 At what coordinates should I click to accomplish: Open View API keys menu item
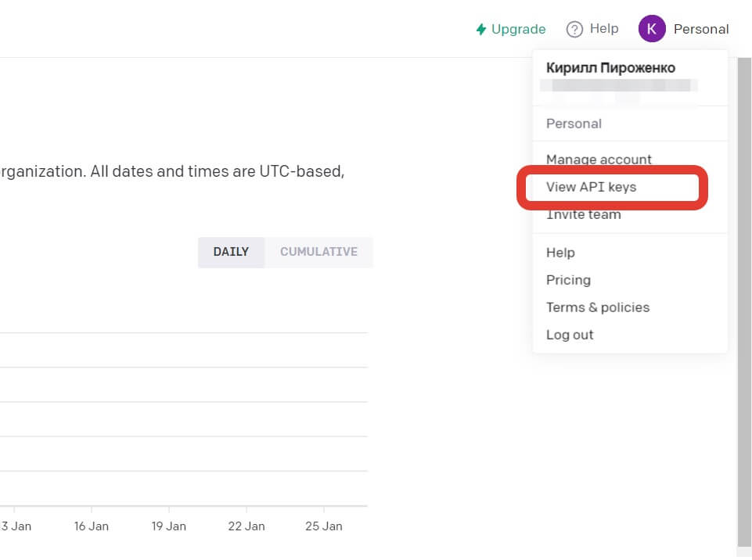click(x=591, y=187)
